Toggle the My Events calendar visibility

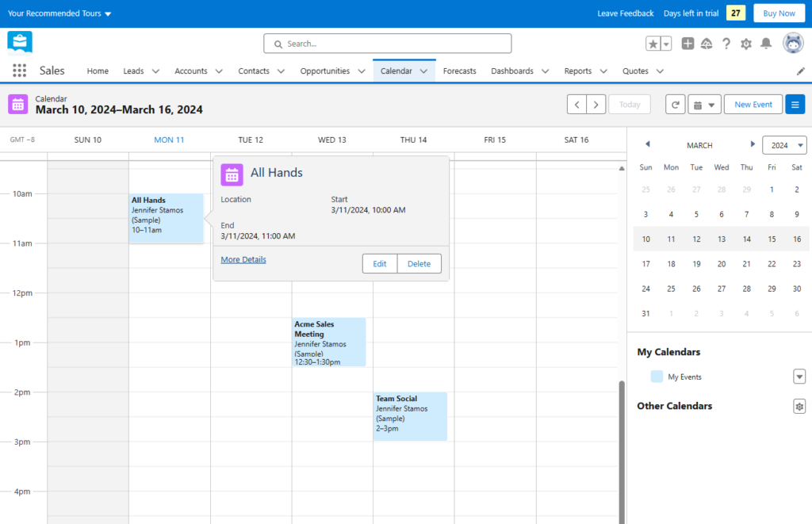(x=656, y=377)
